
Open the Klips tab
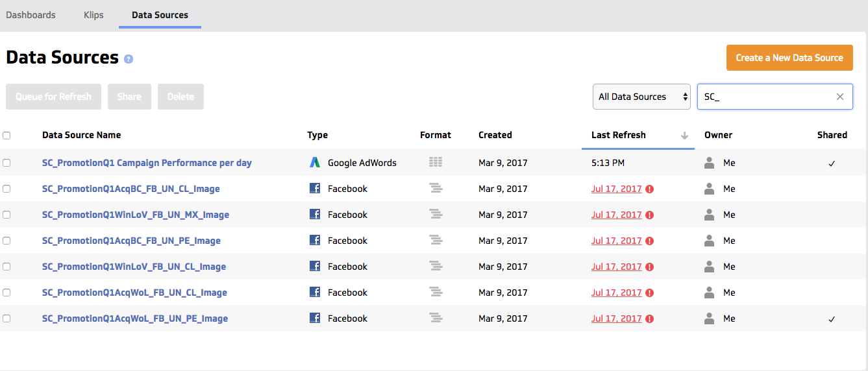(x=93, y=15)
